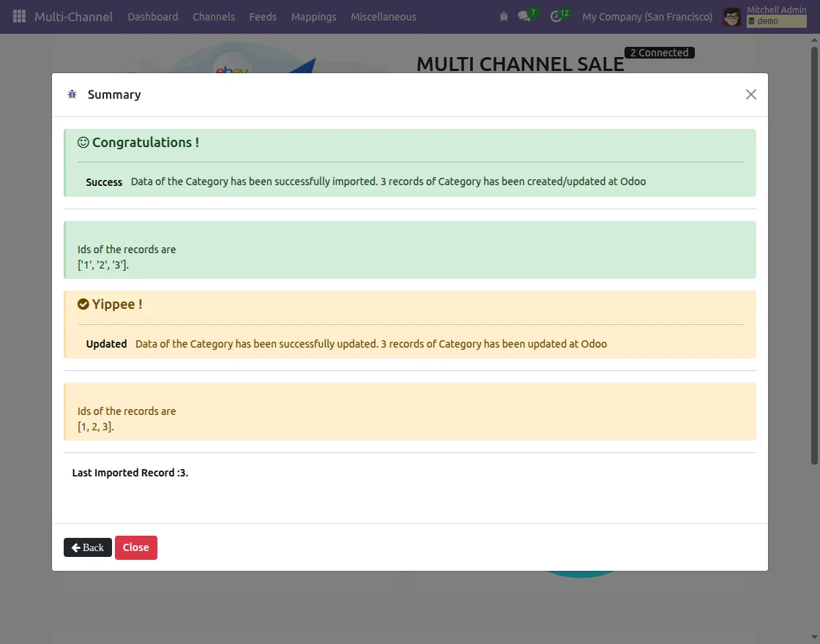Open the Miscellaneous menu

384,17
